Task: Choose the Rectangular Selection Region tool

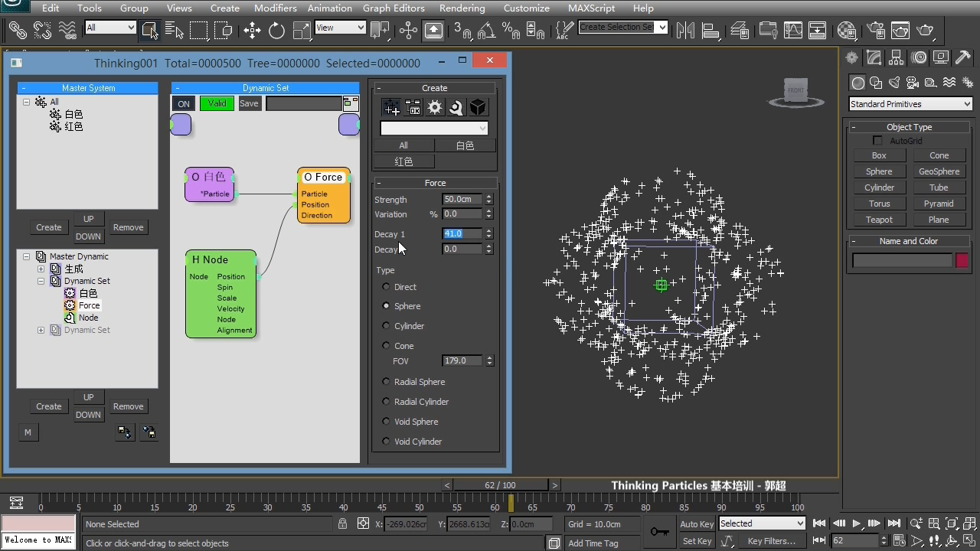Action: tap(199, 30)
